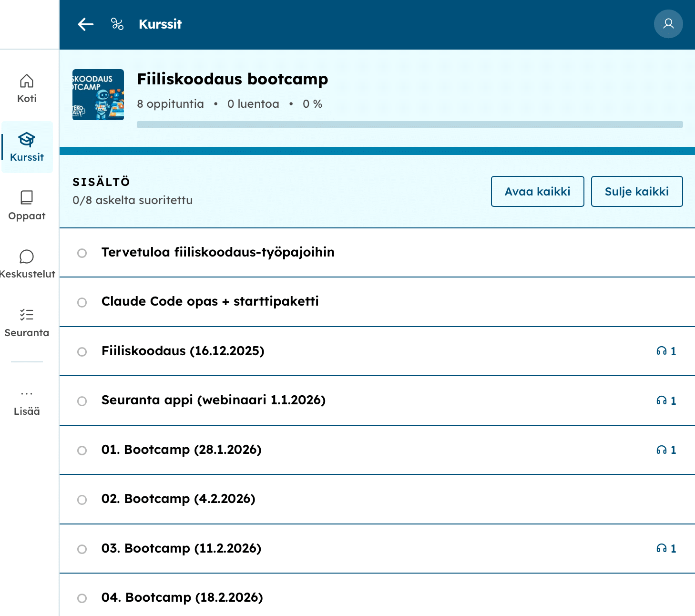Click the community logo icon beside Kurssit

pos(117,24)
